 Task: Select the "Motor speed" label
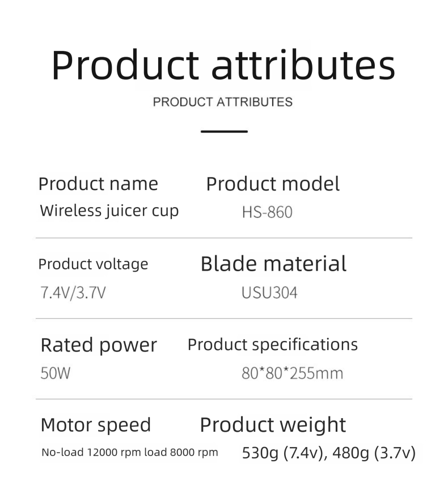click(x=96, y=425)
